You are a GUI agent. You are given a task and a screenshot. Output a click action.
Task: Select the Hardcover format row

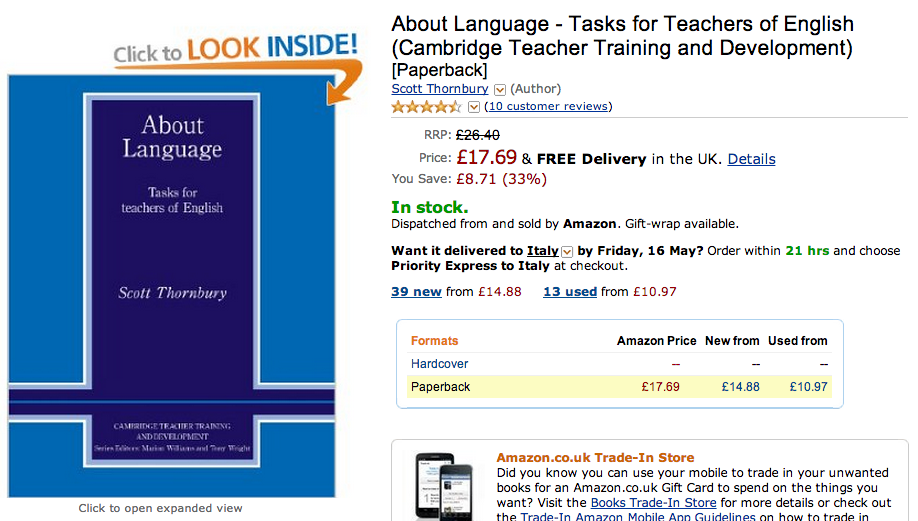tap(440, 364)
